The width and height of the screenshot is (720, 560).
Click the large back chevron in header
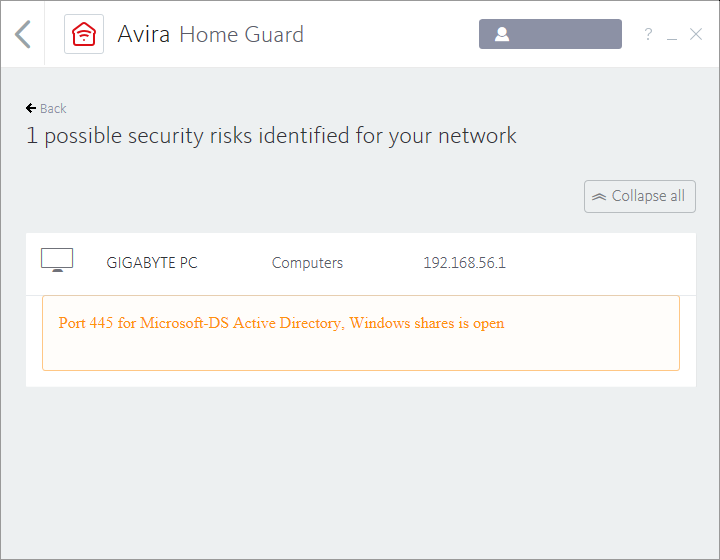click(x=23, y=34)
